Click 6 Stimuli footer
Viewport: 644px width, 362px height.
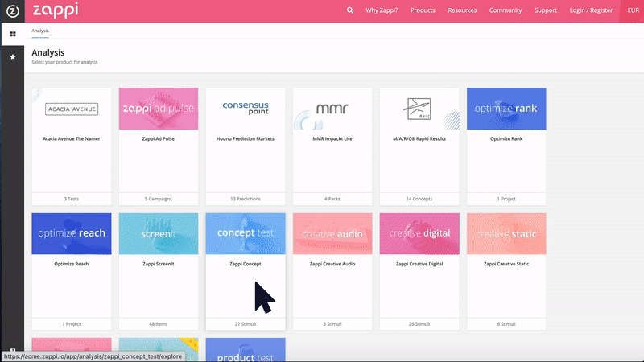[506, 324]
